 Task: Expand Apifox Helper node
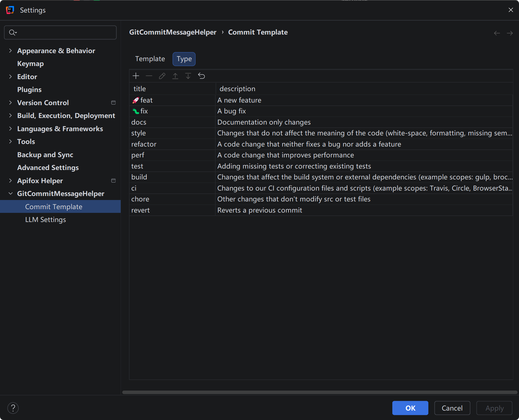[x=11, y=181]
